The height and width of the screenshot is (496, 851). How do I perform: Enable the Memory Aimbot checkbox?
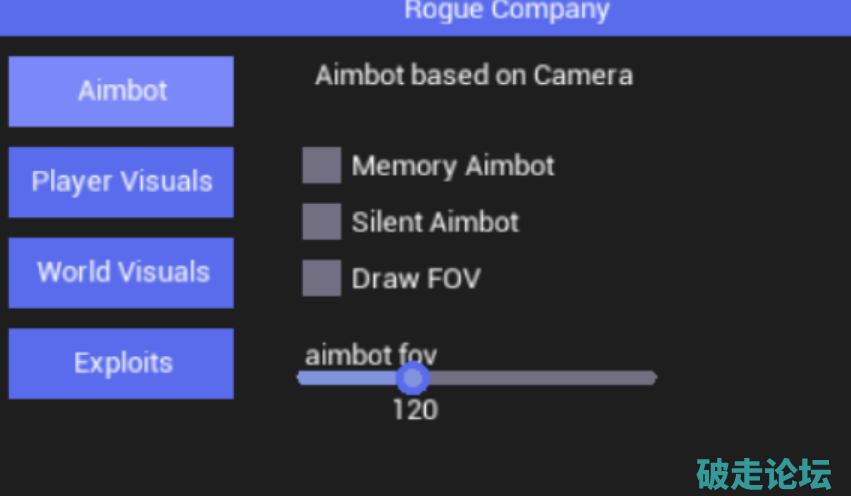(x=321, y=165)
